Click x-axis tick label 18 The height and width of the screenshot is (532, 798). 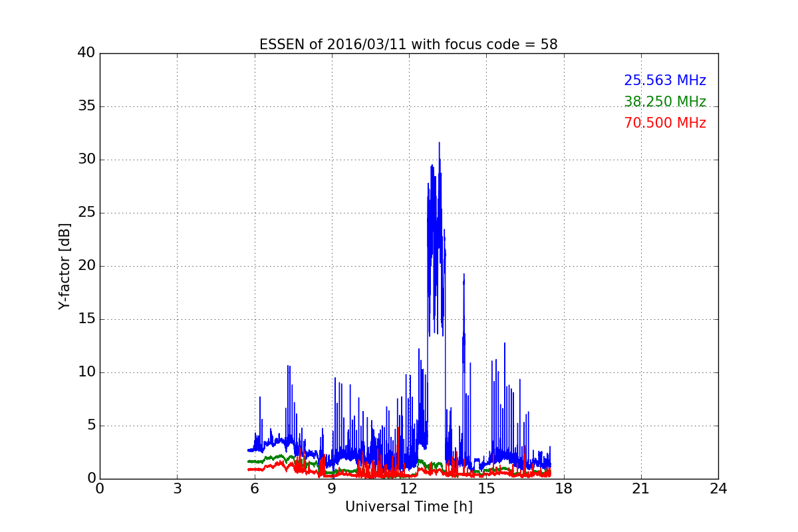pyautogui.click(x=564, y=489)
